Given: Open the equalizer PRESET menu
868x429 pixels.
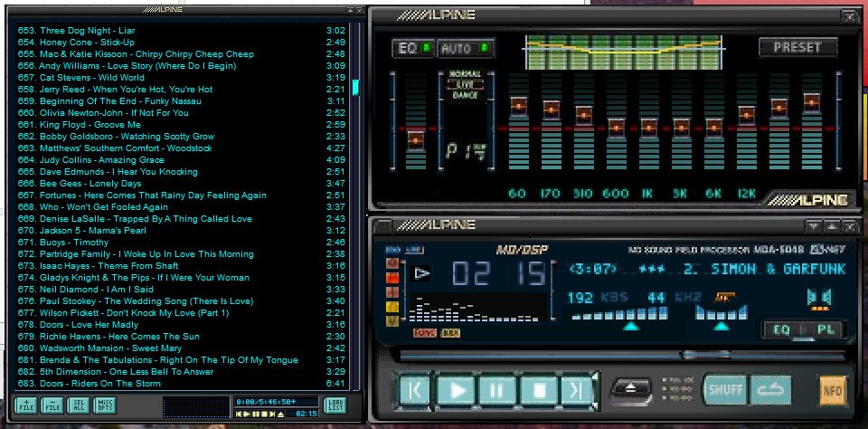Looking at the screenshot, I should (x=797, y=47).
